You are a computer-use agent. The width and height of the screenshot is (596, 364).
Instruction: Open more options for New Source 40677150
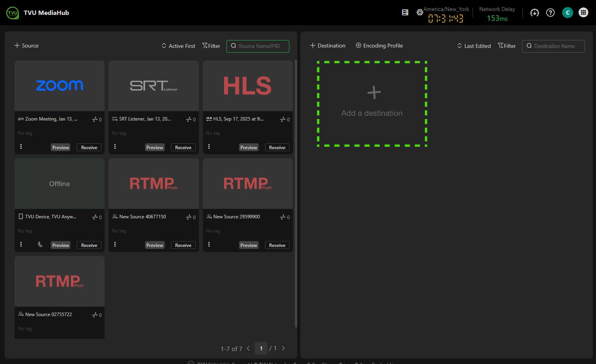(x=115, y=244)
